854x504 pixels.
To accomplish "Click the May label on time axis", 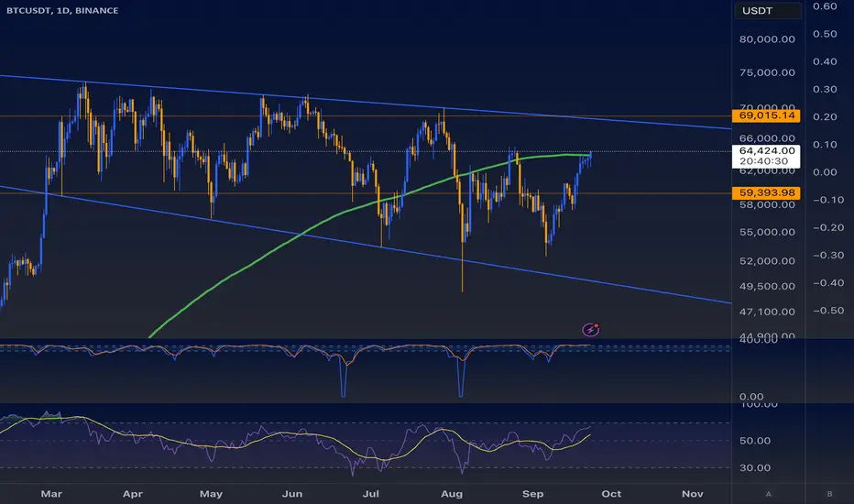I will point(212,494).
